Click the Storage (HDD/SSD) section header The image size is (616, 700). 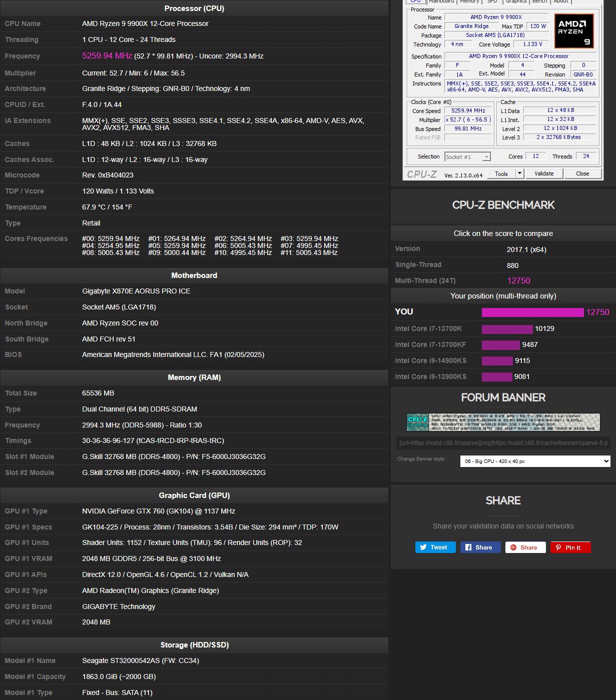tap(194, 645)
